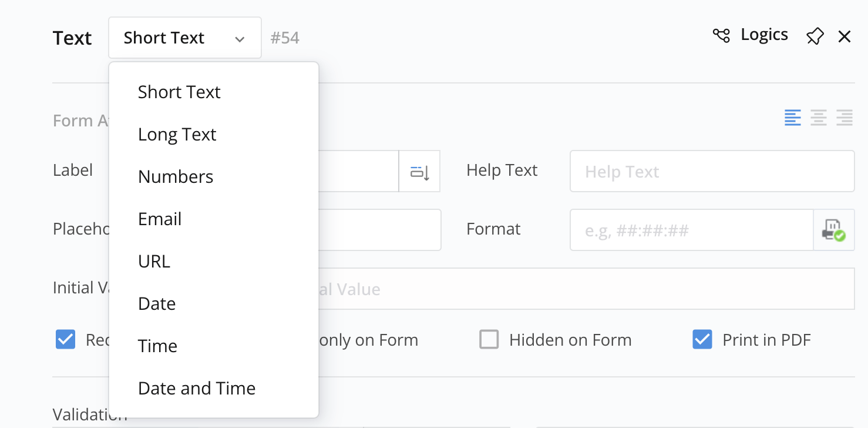Close the field settings panel

[845, 37]
